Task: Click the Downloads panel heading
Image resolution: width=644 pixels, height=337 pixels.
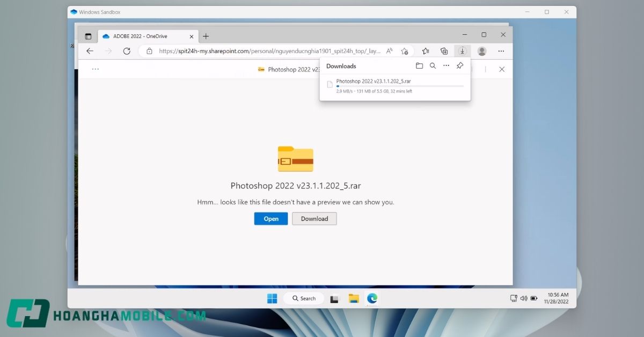Action: point(341,66)
